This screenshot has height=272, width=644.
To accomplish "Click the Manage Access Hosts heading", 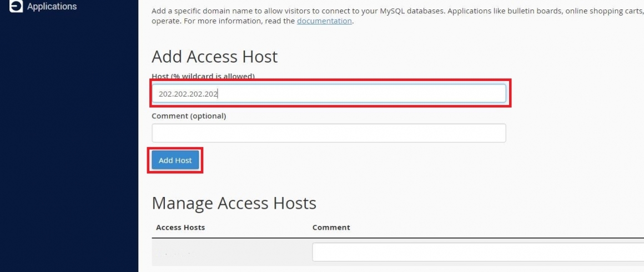I will (234, 203).
